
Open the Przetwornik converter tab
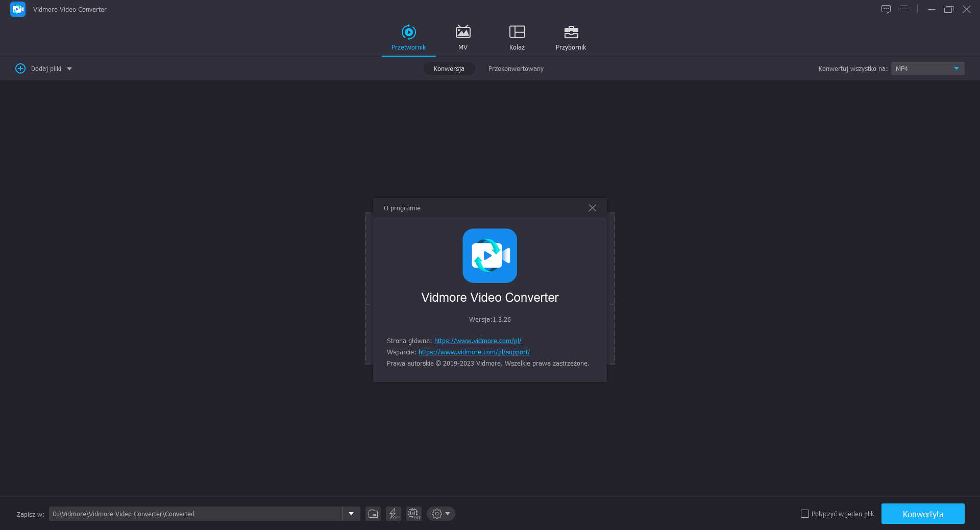(x=408, y=38)
